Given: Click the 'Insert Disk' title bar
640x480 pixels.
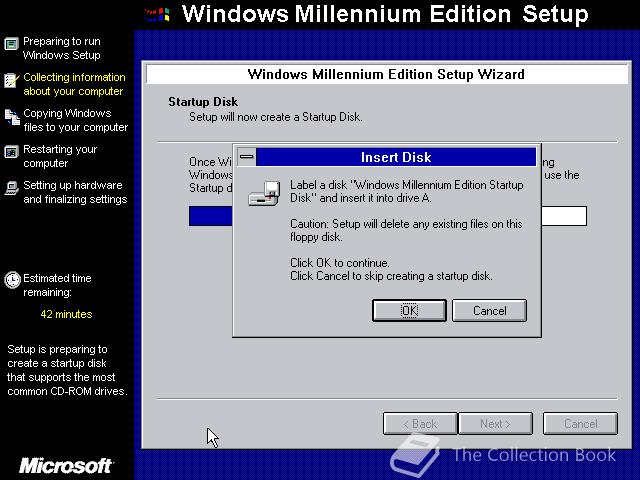Looking at the screenshot, I should (x=396, y=157).
